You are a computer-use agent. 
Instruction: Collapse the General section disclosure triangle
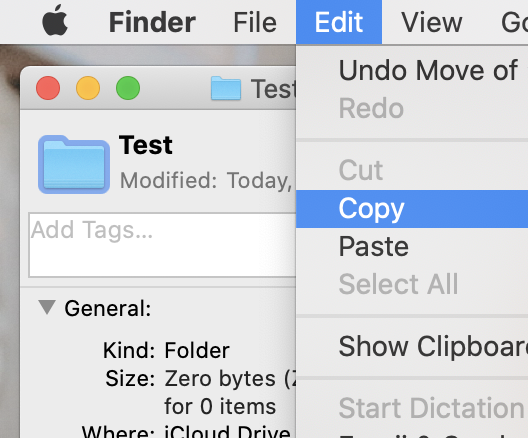(47, 307)
